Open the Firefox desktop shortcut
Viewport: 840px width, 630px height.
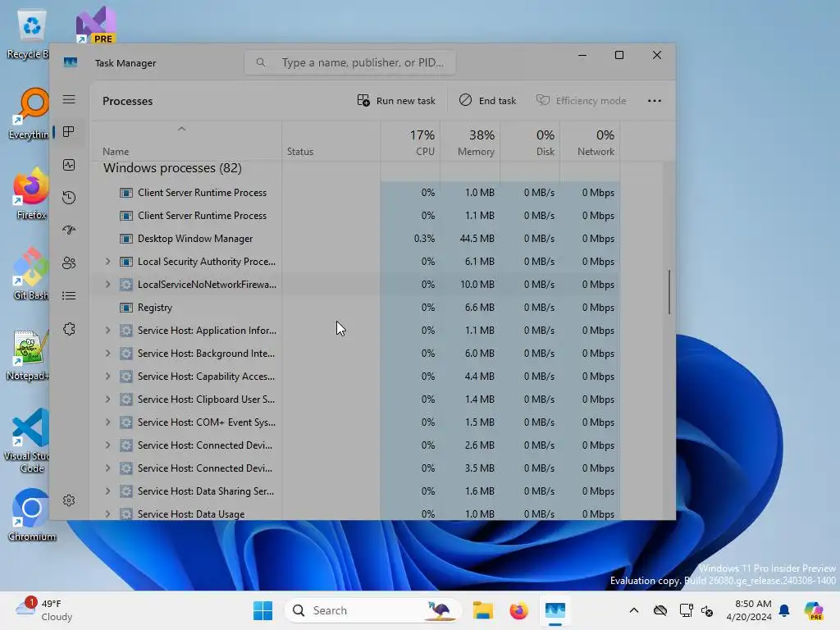(30, 194)
